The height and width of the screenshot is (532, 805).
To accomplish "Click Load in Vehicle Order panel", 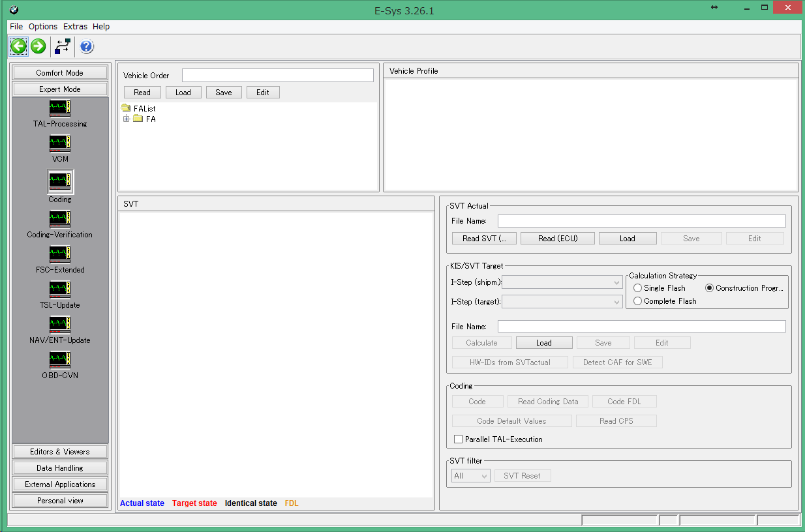I will (x=183, y=93).
